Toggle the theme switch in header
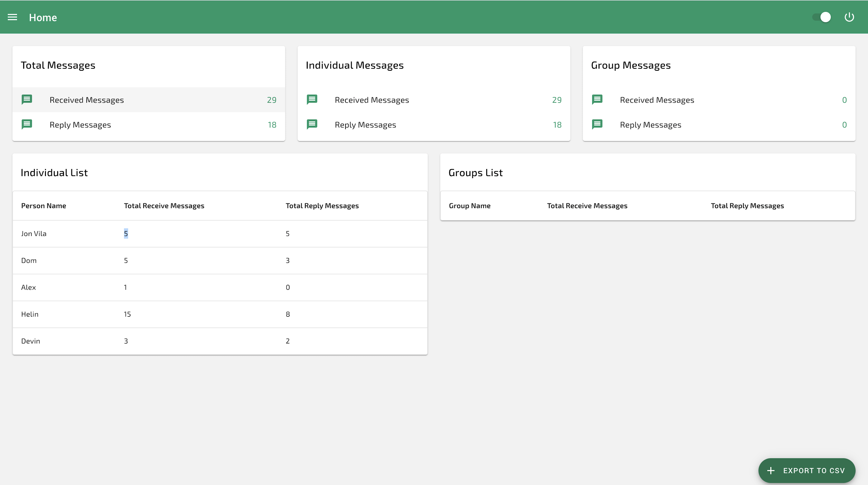 click(x=821, y=17)
